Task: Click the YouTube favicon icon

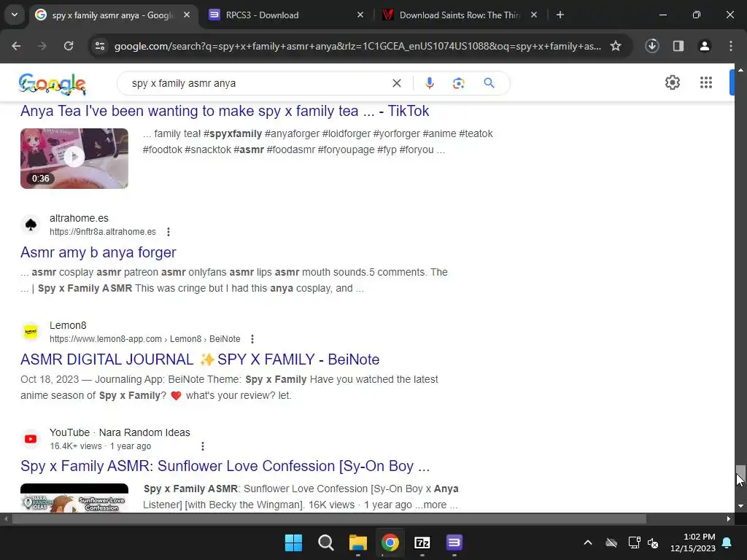Action: pos(31,439)
